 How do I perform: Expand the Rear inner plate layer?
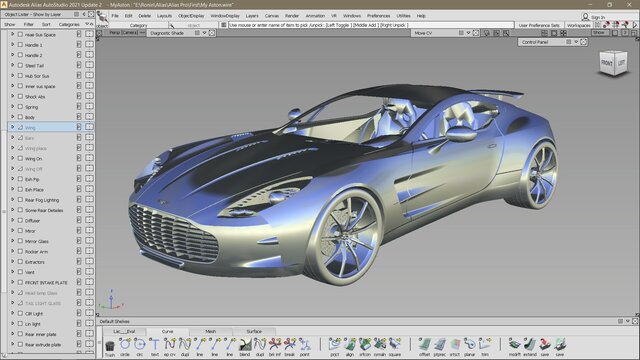(x=12, y=333)
